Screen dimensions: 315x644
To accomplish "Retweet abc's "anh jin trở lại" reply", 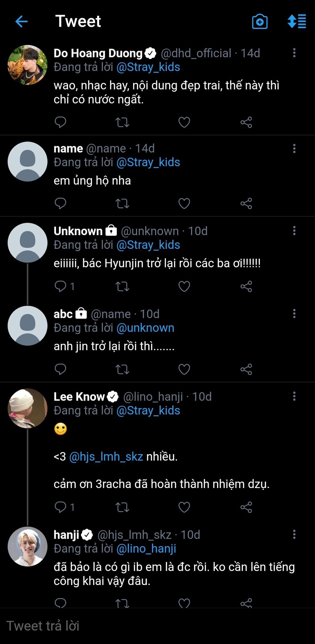I will pos(122,369).
